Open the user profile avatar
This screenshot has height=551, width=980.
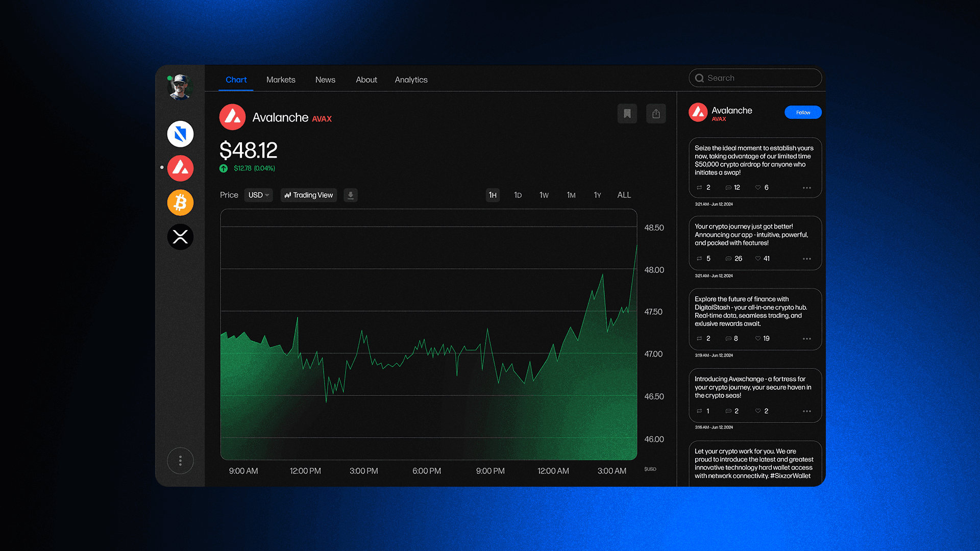180,87
